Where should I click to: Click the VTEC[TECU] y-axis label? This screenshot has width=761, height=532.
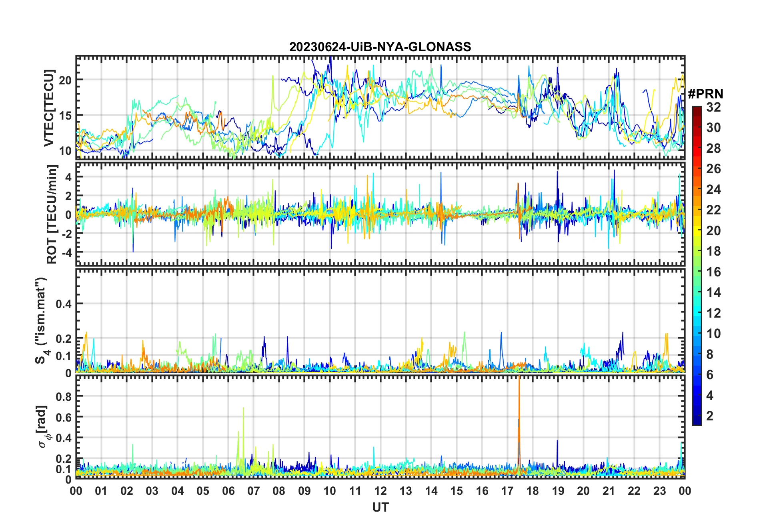49,108
